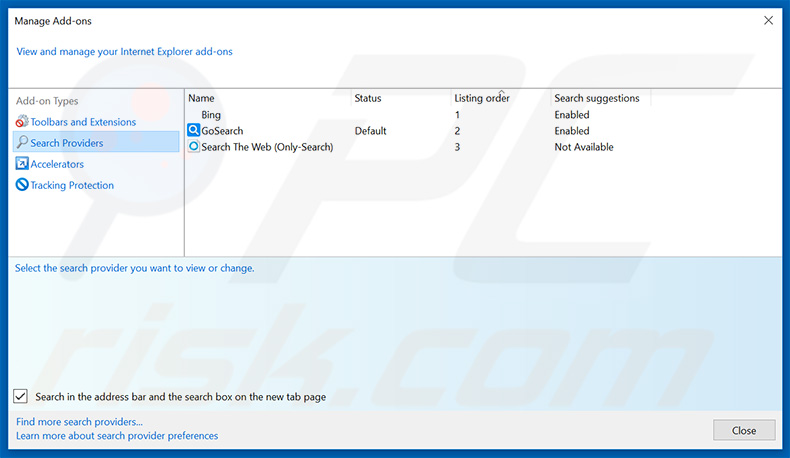Click the Search Providers magnifier icon

pyautogui.click(x=22, y=142)
